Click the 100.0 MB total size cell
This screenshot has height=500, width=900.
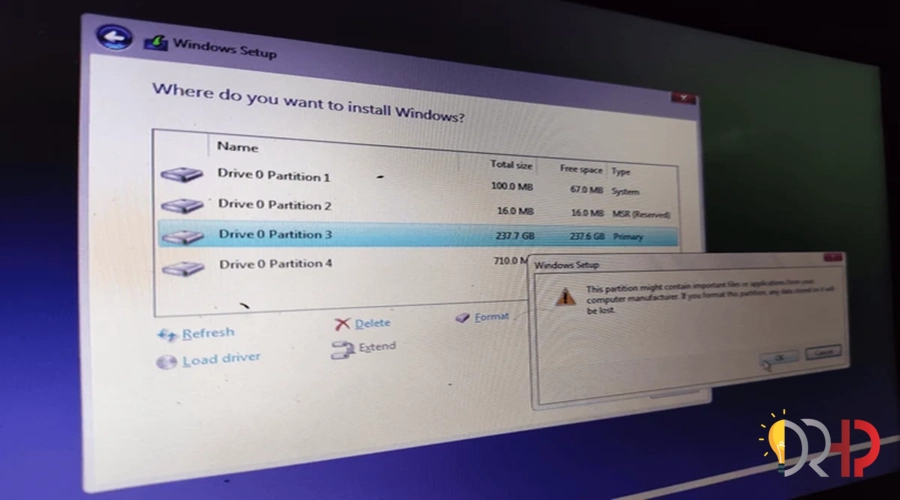(x=511, y=186)
